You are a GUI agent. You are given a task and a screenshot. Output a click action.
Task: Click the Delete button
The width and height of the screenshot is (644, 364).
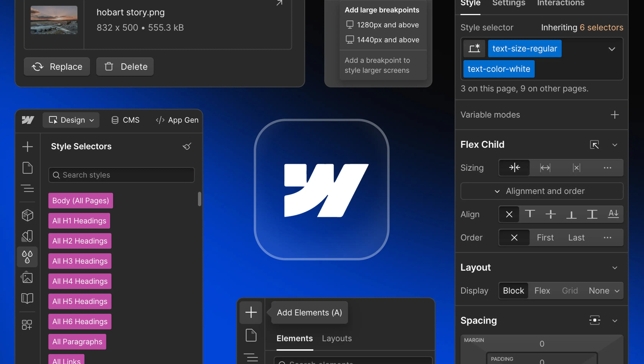pyautogui.click(x=125, y=66)
